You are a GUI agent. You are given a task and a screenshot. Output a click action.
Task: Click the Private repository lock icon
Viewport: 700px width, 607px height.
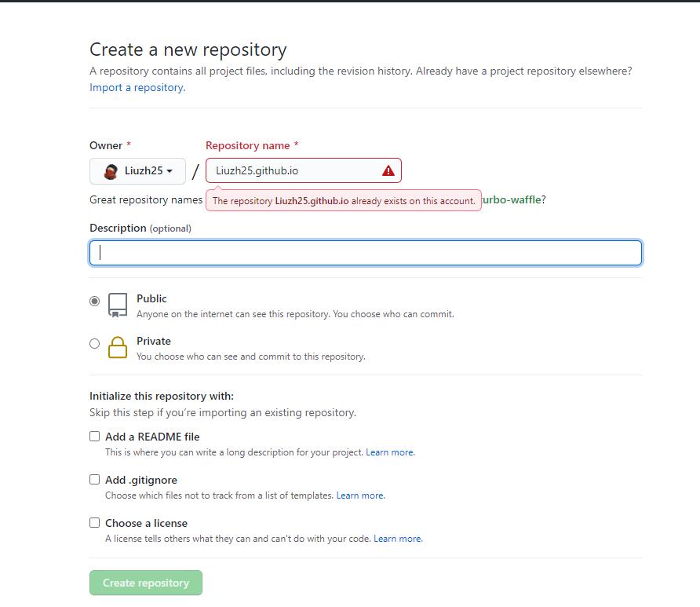coord(116,348)
